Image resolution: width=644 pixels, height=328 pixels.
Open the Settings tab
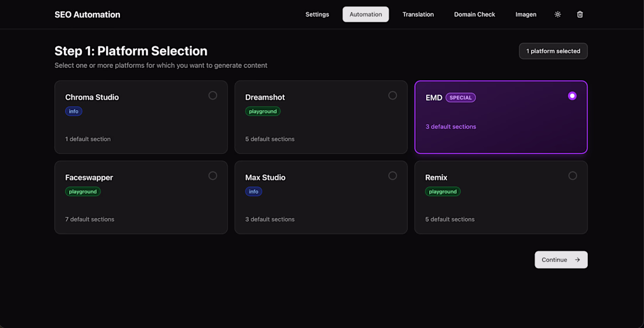(317, 15)
